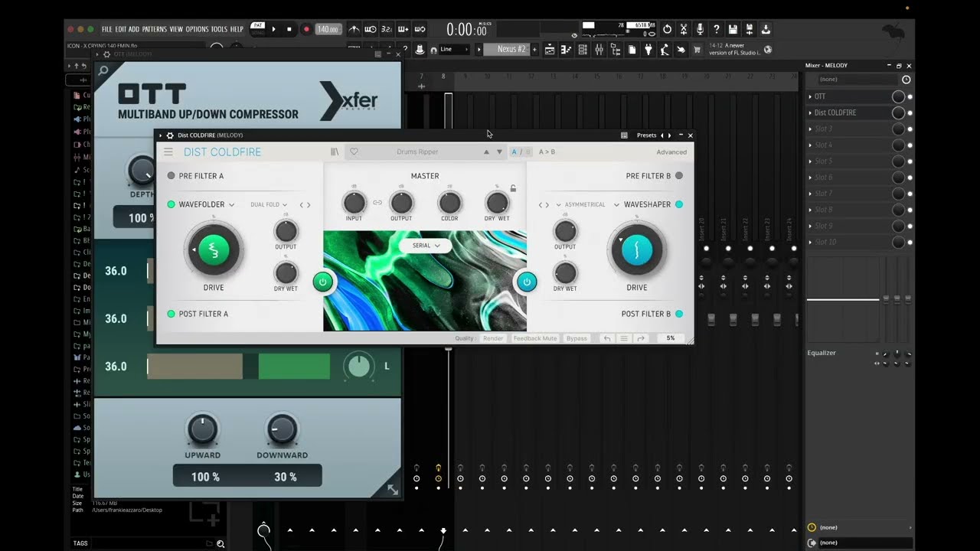Click the OTT window resize corner arrow icon

(392, 490)
